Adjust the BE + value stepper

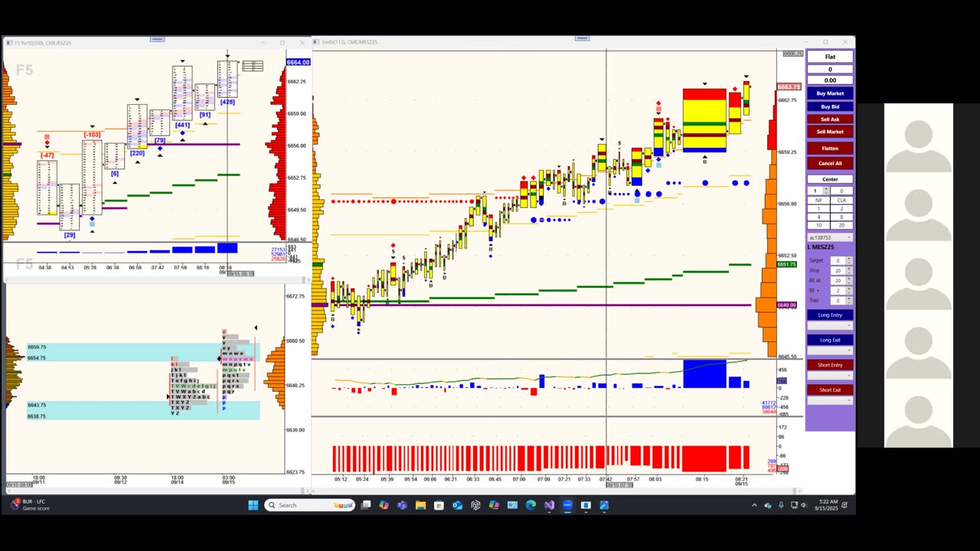pyautogui.click(x=849, y=290)
